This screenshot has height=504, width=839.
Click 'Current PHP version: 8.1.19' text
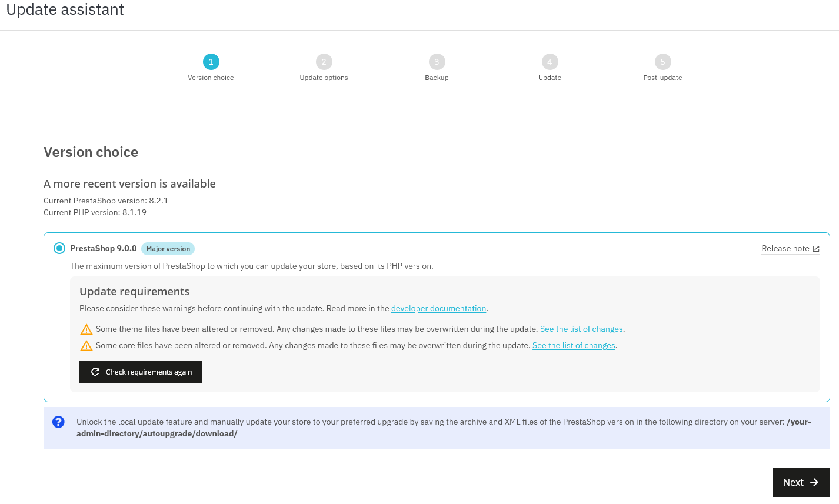pyautogui.click(x=95, y=212)
